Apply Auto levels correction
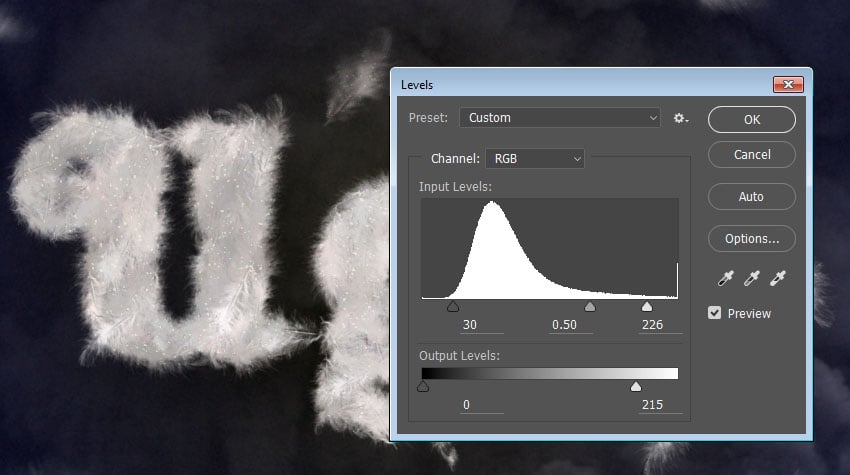This screenshot has width=850, height=475. [x=751, y=197]
